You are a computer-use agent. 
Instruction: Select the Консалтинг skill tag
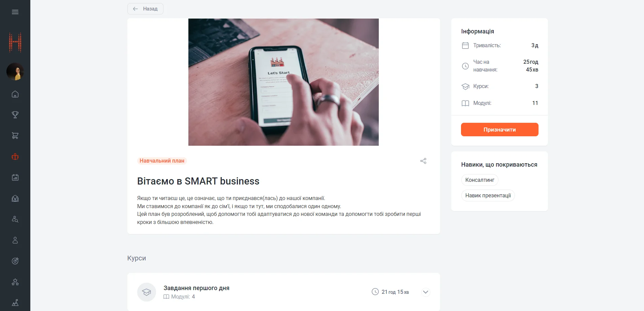[480, 180]
